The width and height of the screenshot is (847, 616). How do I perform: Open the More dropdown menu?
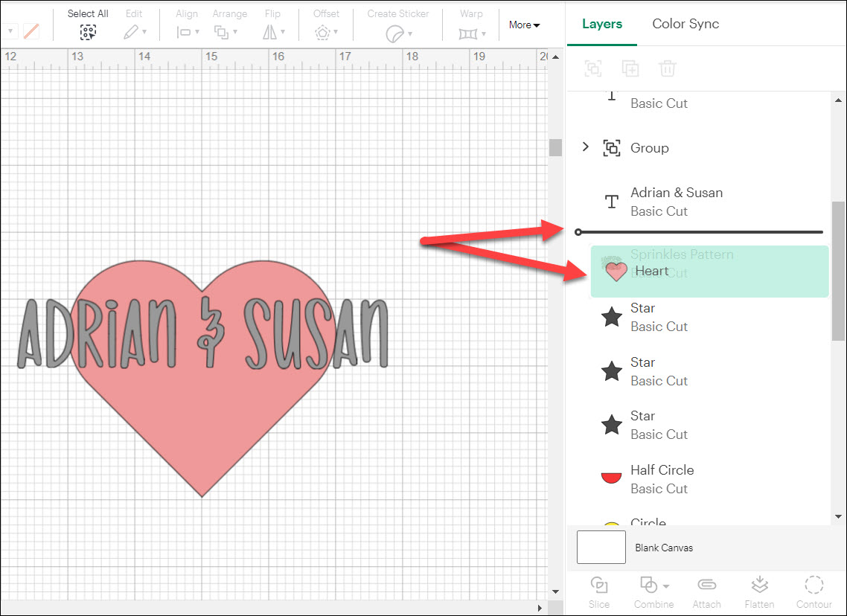click(524, 25)
